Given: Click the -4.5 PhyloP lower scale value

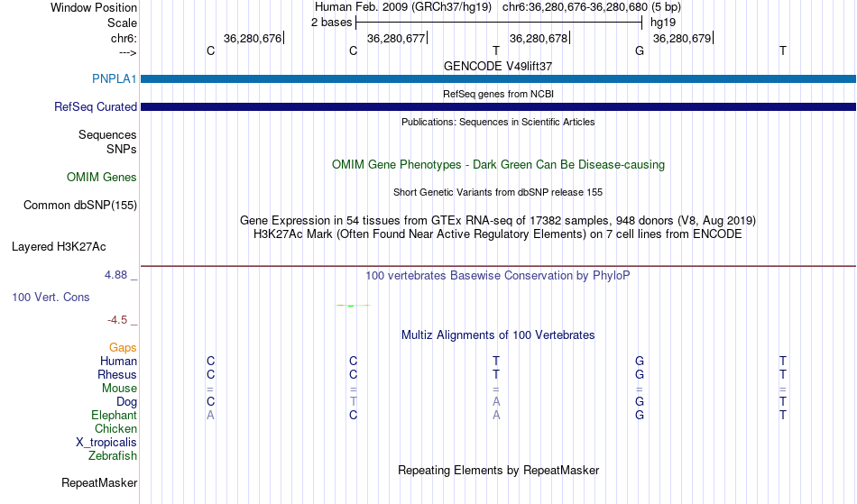Looking at the screenshot, I should click(117, 319).
